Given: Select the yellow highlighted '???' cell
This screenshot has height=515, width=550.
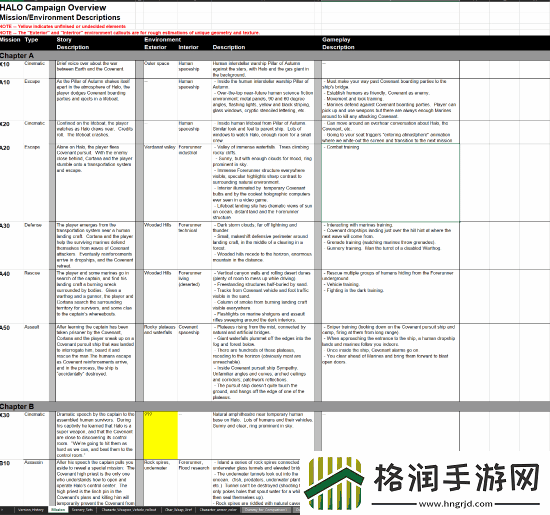Looking at the screenshot, I should (x=160, y=435).
